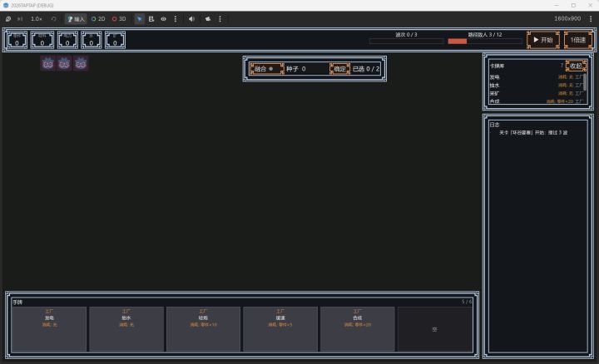
Task: Select 发电 row in the card library
Action: [537, 77]
